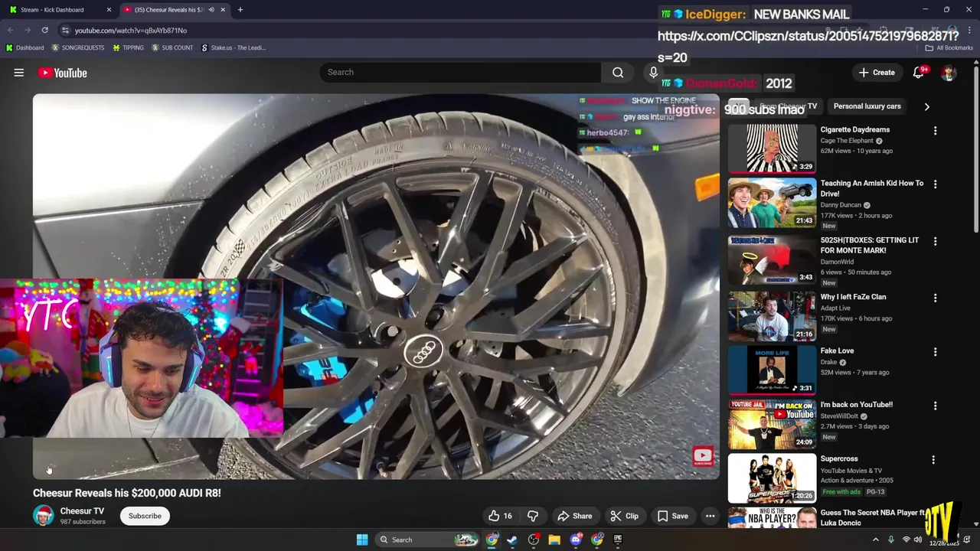
Task: Open the YouTube account avatar menu
Action: 949,73
